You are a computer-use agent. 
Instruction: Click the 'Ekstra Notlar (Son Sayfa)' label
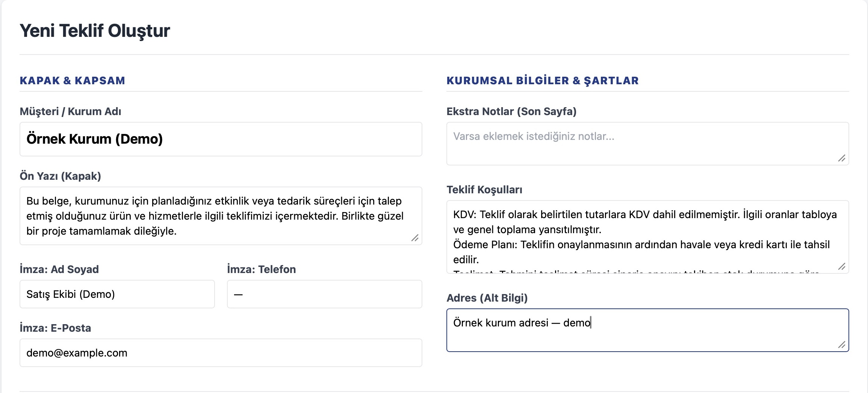511,111
